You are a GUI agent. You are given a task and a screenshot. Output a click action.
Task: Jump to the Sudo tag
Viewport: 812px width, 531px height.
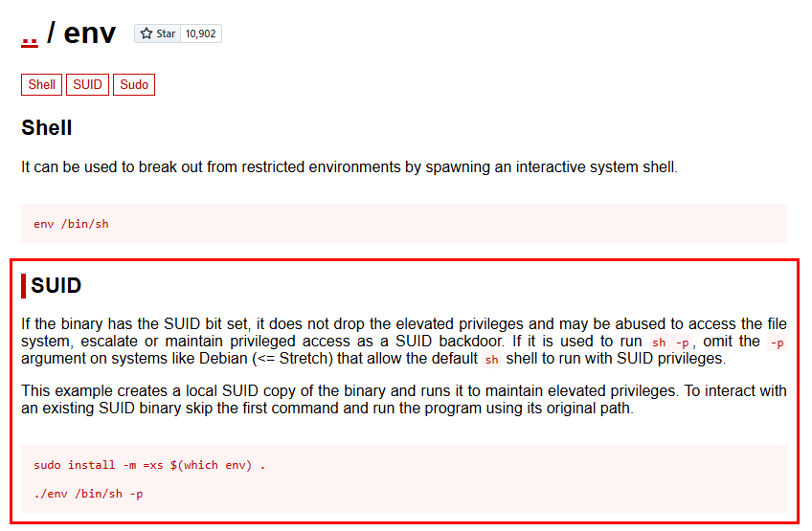pyautogui.click(x=134, y=84)
